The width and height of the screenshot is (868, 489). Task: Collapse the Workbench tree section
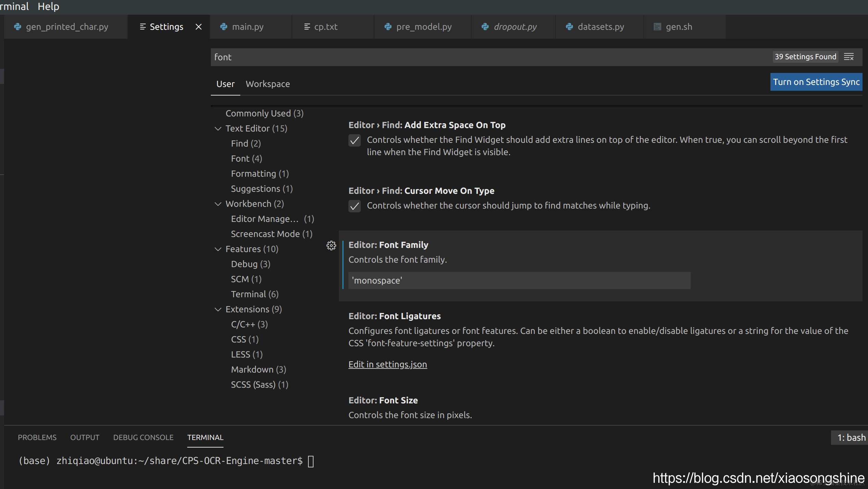click(x=218, y=204)
